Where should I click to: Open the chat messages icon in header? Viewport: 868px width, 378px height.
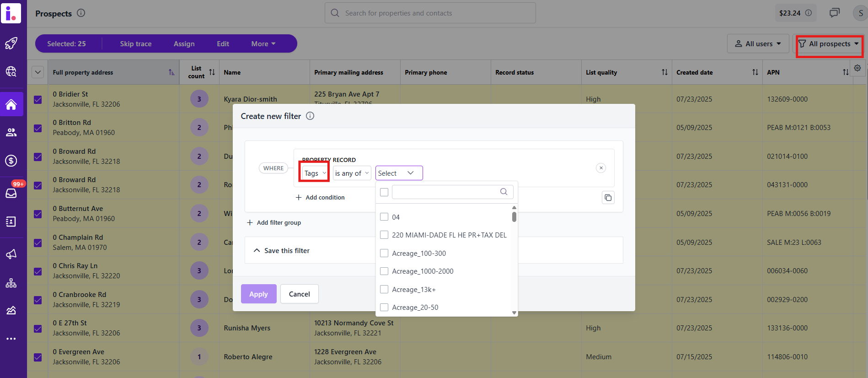coord(835,13)
